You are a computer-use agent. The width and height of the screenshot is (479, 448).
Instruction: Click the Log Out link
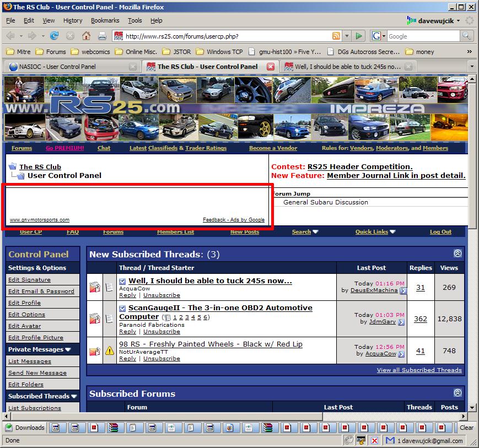click(440, 232)
